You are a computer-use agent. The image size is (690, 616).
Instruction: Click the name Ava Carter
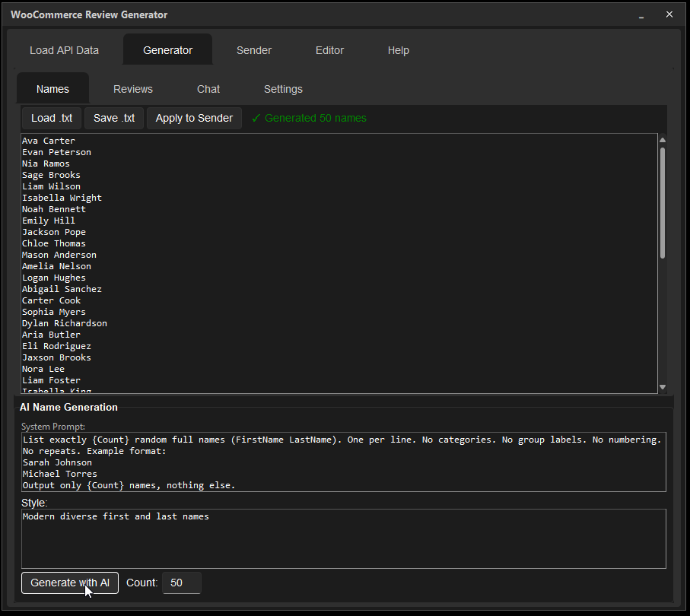(x=49, y=141)
